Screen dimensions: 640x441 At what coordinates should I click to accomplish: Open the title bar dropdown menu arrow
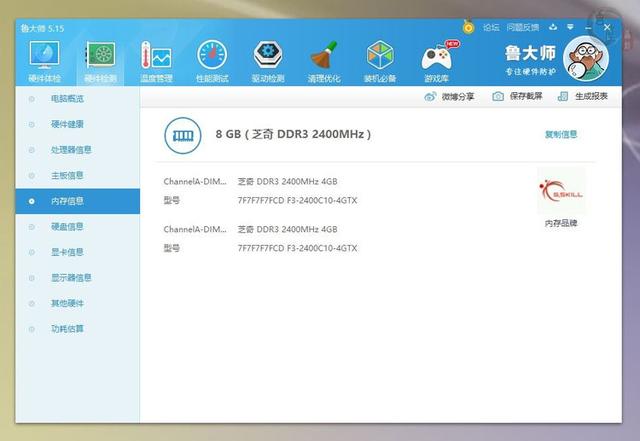tap(570, 27)
